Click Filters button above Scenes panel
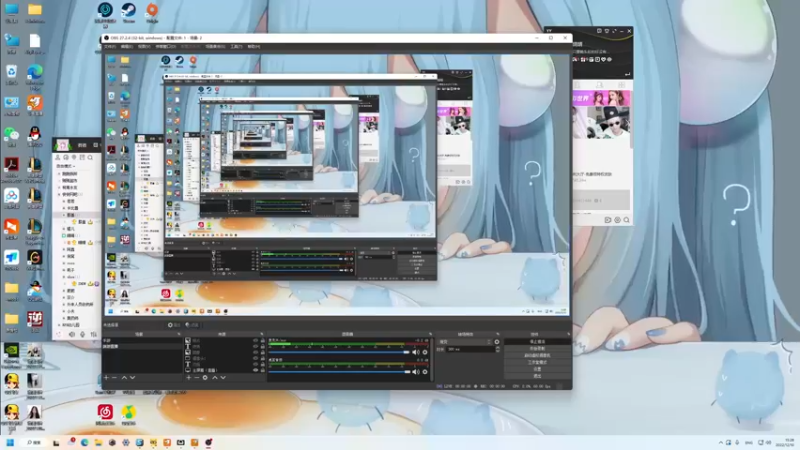 tap(192, 324)
